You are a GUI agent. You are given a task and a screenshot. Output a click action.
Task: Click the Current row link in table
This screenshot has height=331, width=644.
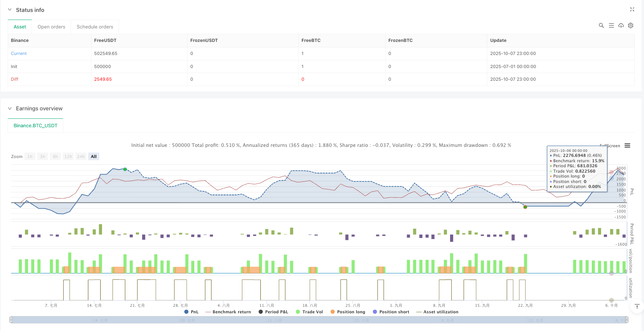click(x=19, y=53)
